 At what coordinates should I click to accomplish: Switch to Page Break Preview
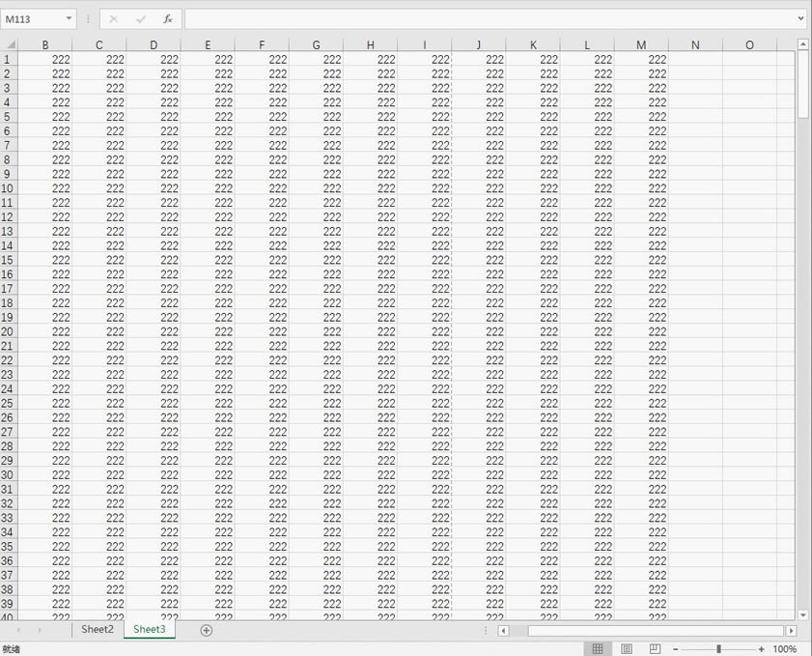point(655,649)
